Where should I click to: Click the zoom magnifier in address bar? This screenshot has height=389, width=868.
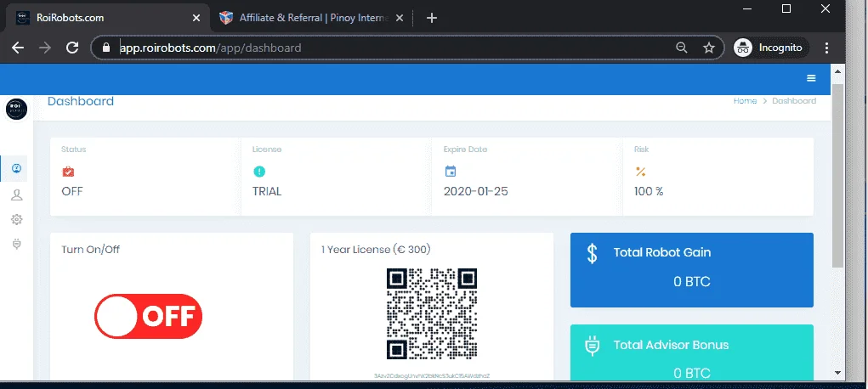coord(682,48)
